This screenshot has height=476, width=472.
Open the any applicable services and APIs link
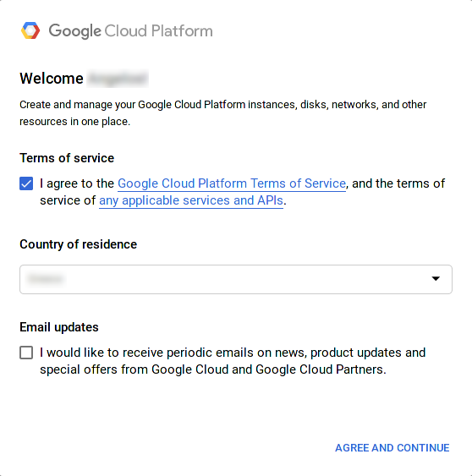point(191,200)
